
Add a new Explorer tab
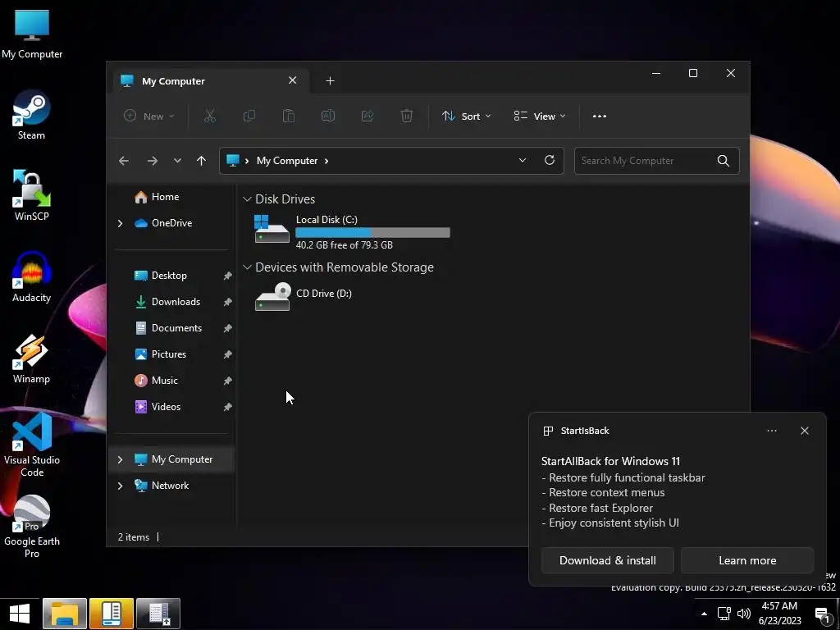pos(330,81)
